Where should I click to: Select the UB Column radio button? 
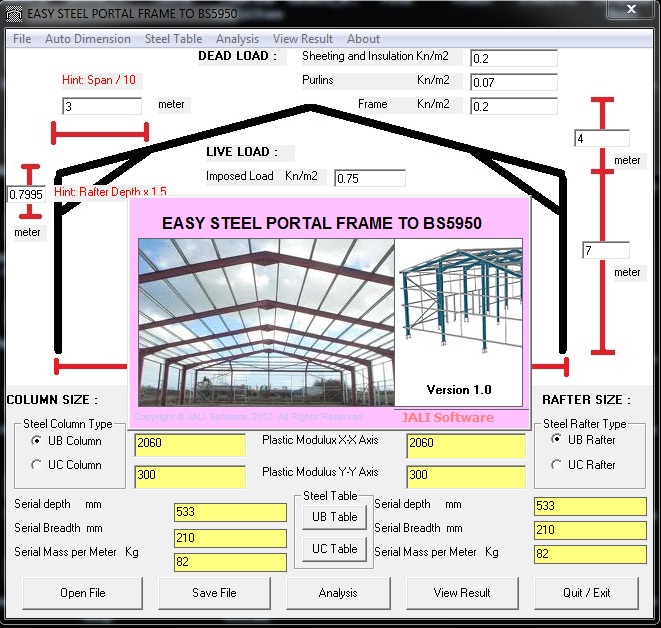(x=37, y=441)
